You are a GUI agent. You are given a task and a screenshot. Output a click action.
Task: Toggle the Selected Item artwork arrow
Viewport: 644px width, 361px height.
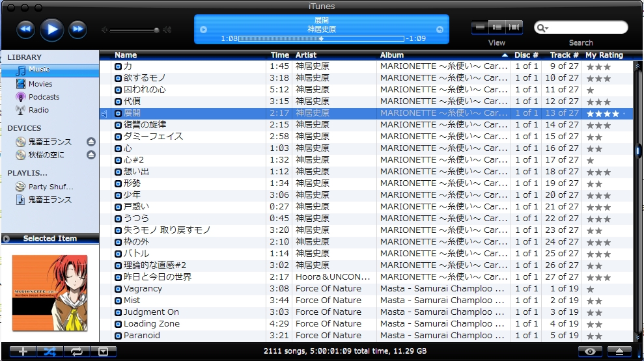[x=6, y=238]
